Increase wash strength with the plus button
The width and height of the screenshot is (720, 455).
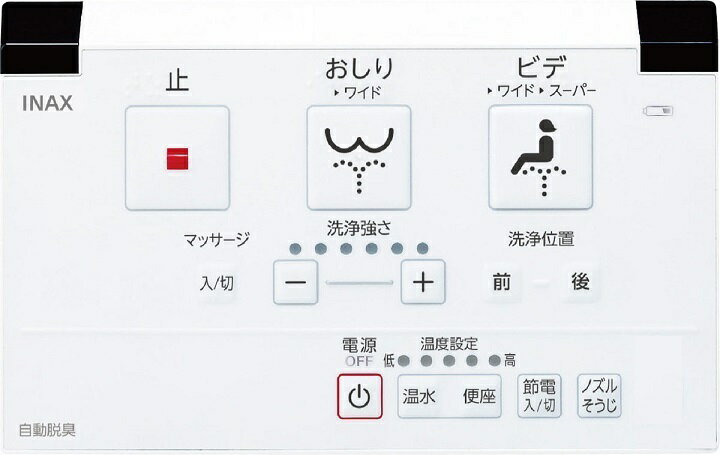click(423, 281)
